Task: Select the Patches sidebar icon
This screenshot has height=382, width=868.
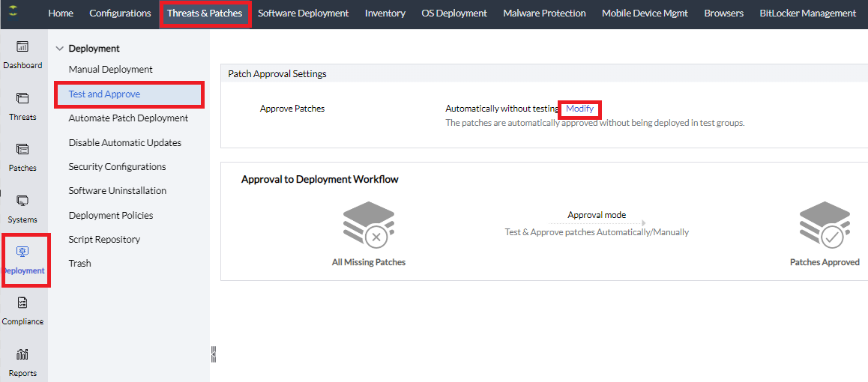Action: (x=22, y=150)
